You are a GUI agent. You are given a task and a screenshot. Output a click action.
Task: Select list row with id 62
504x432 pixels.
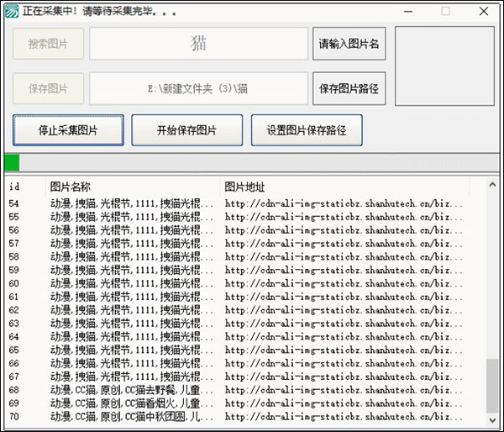(237, 310)
